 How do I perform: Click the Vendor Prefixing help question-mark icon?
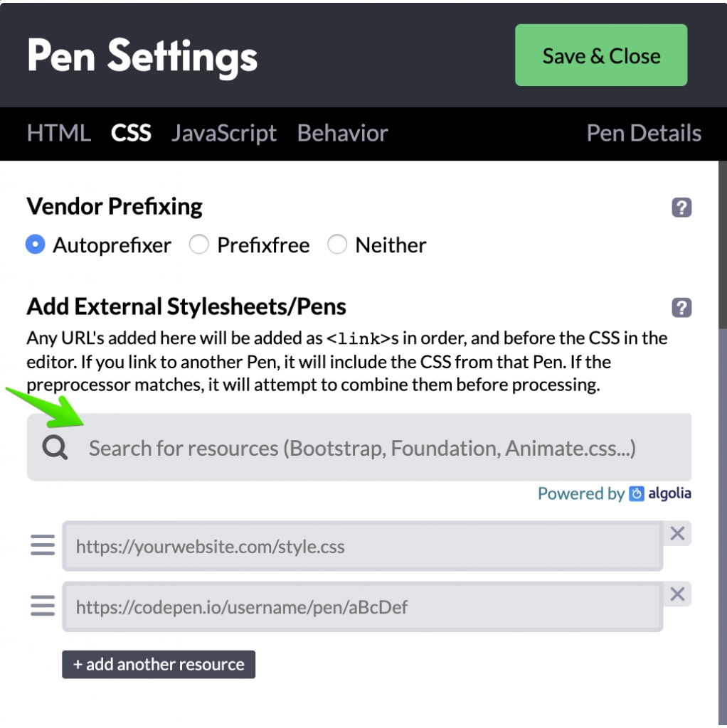pyautogui.click(x=681, y=208)
